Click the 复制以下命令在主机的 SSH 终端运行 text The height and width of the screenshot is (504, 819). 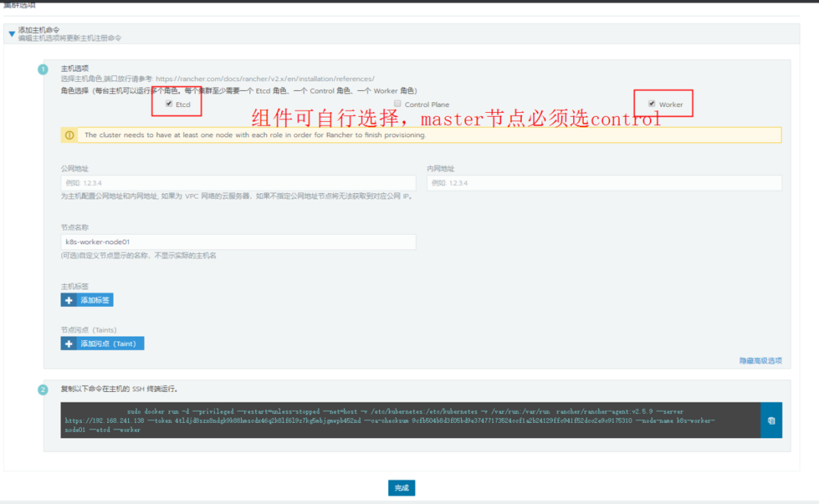(x=120, y=389)
